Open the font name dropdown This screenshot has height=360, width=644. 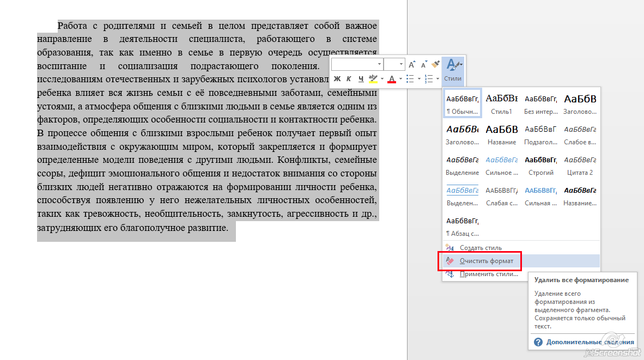tap(380, 64)
